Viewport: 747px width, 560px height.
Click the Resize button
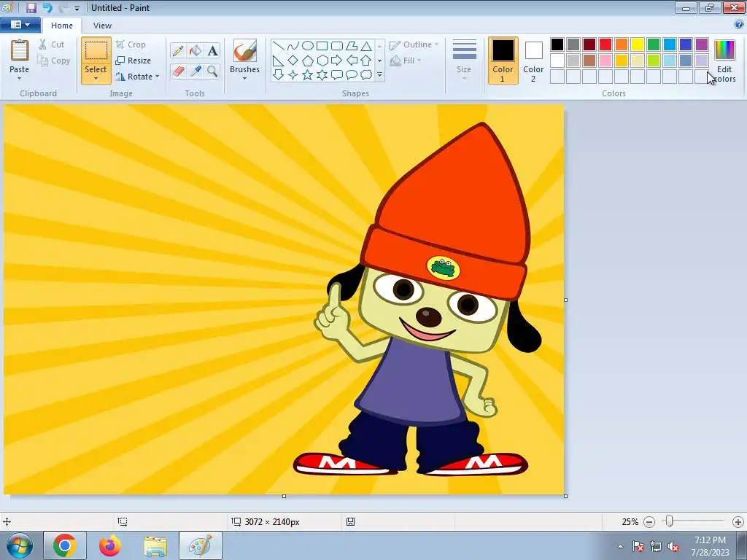(x=133, y=61)
